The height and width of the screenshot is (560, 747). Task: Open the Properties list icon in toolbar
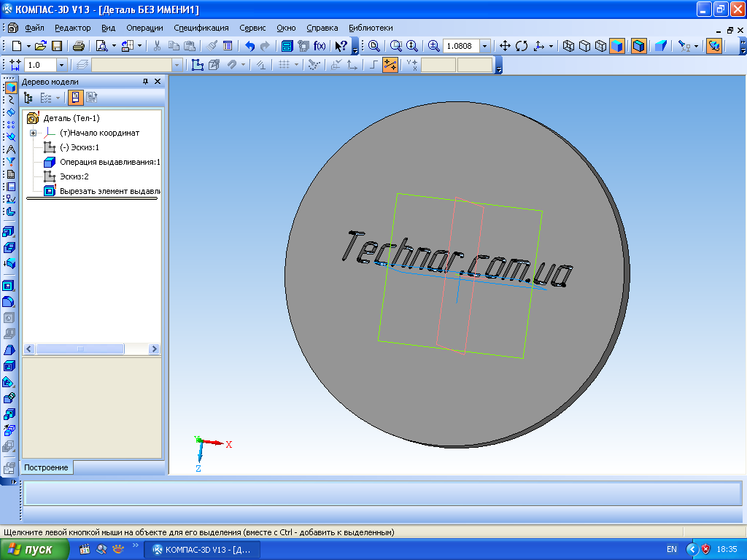click(228, 46)
